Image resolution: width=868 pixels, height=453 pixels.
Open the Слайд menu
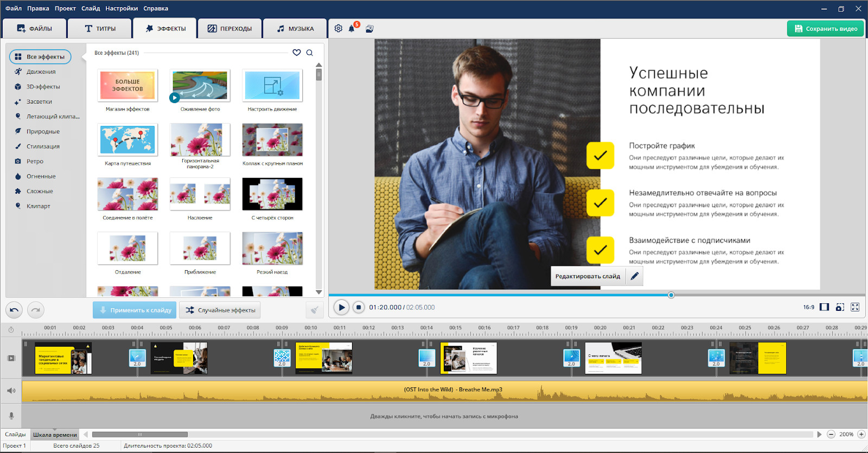(91, 8)
